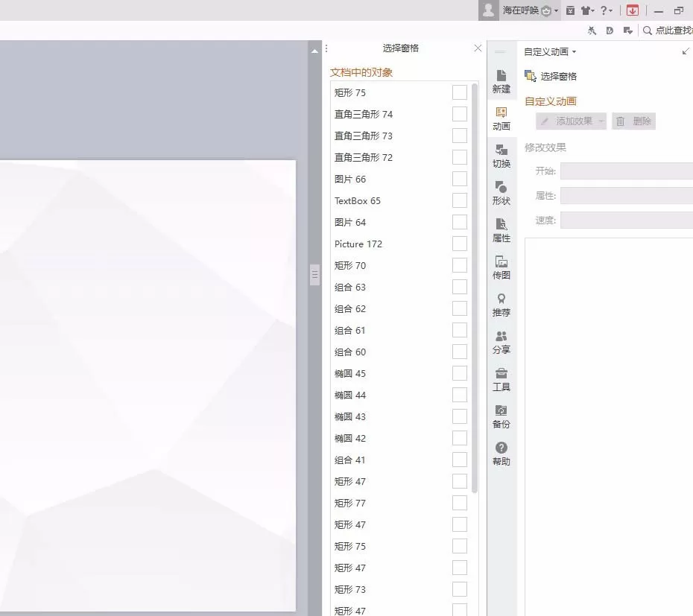The image size is (693, 616).
Task: Click the red download box icon
Action: (633, 10)
